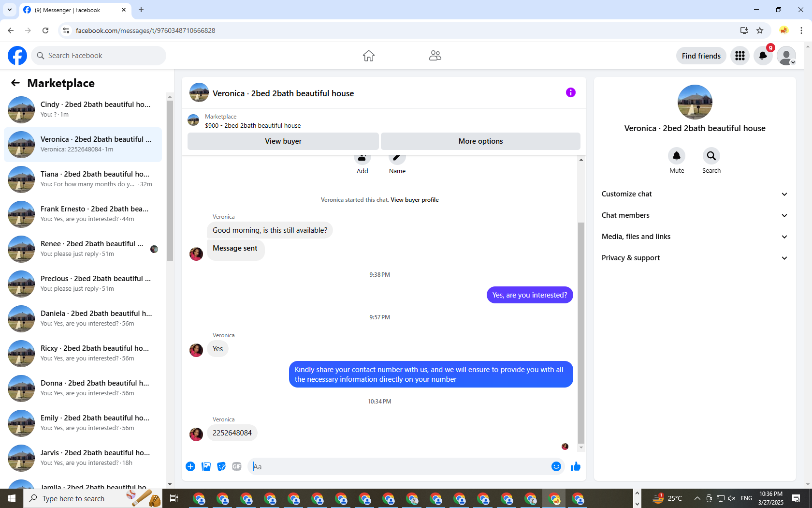The image size is (812, 508).
Task: Click the install app icon in address bar
Action: (744, 30)
